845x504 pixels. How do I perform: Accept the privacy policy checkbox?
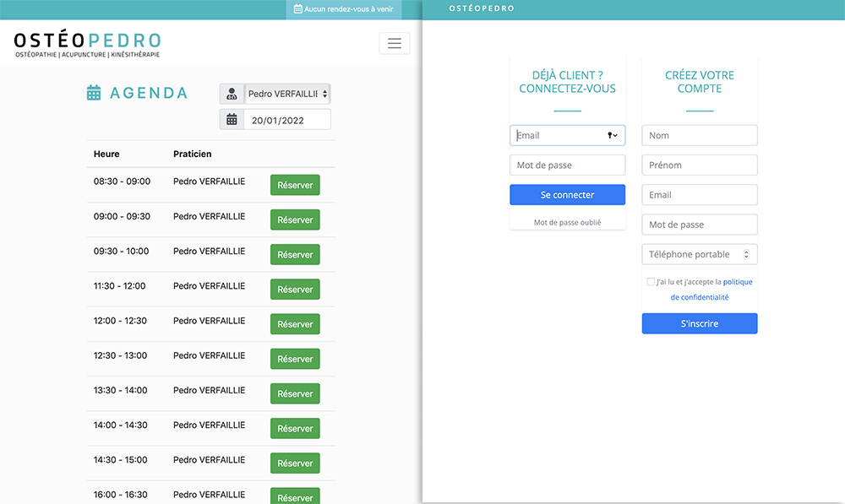(650, 282)
